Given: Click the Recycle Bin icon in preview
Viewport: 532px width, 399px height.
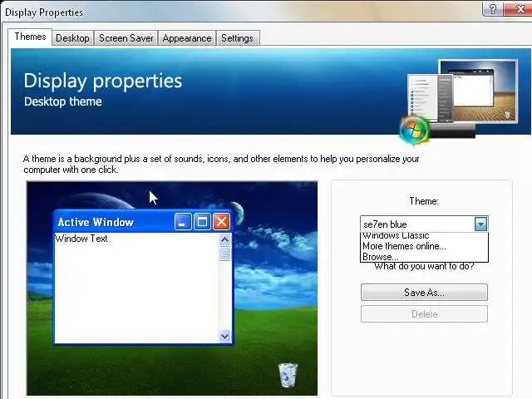Looking at the screenshot, I should 288,375.
